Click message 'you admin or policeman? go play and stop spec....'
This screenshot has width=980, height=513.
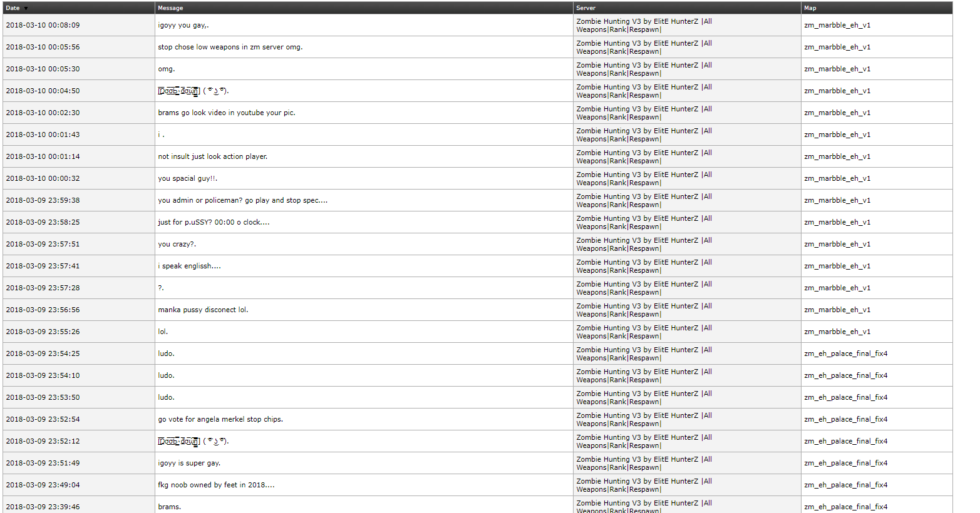point(243,200)
